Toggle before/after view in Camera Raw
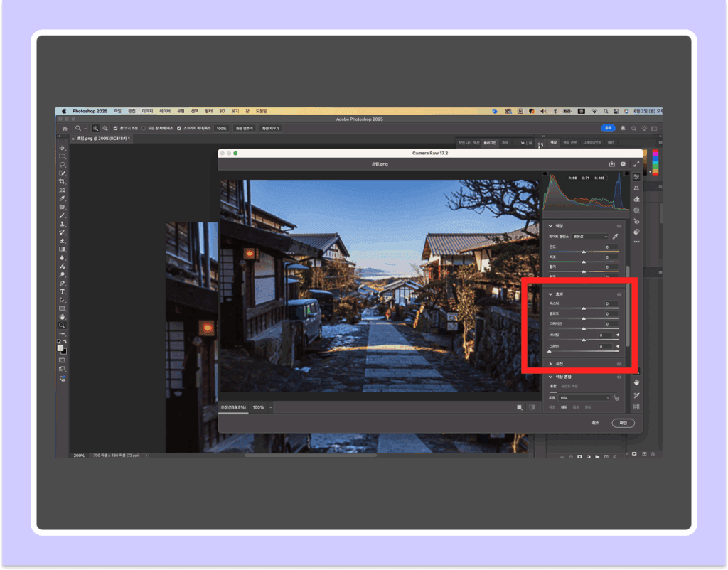Viewport: 728px width, 570px height. [532, 407]
